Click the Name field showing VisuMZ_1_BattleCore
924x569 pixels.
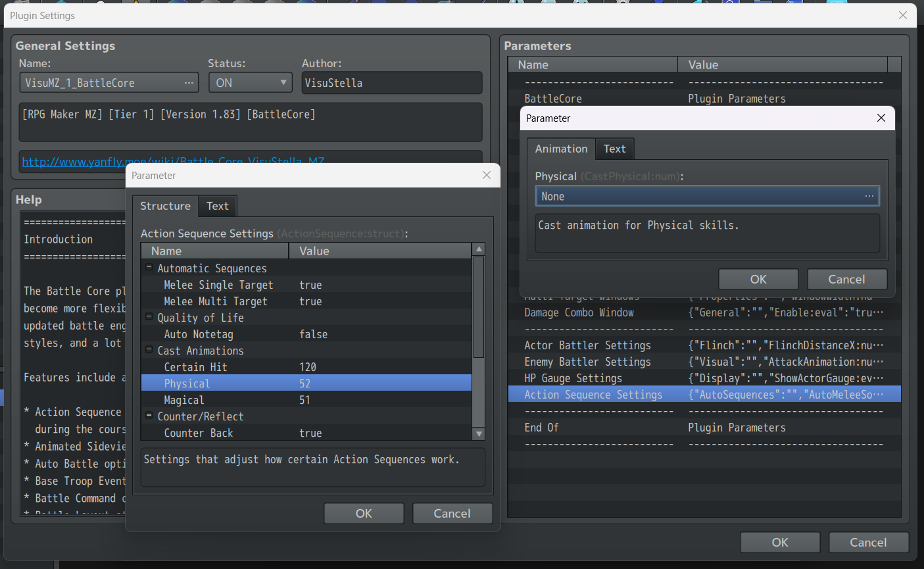(x=109, y=83)
